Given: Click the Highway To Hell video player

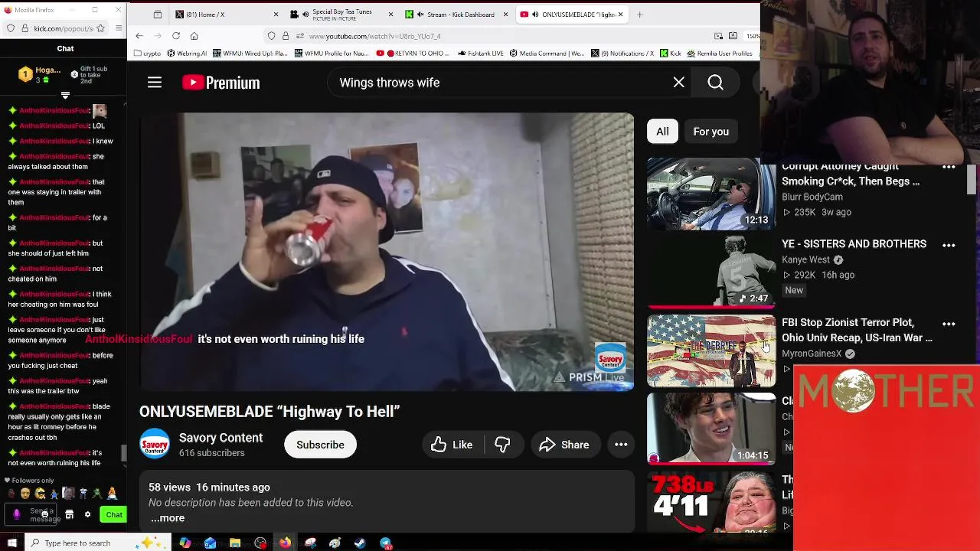Looking at the screenshot, I should [387, 252].
